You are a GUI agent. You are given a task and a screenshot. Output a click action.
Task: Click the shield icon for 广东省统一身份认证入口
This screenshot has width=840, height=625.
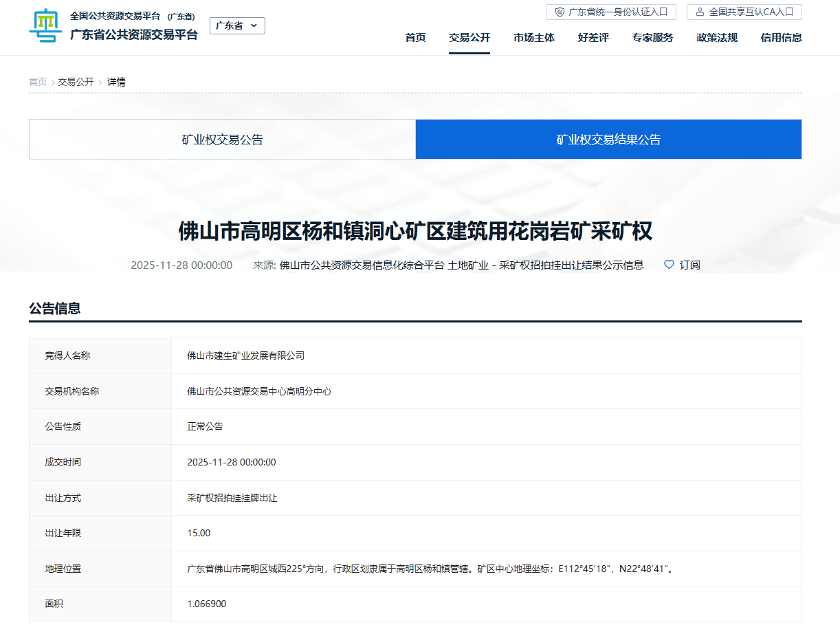point(560,12)
